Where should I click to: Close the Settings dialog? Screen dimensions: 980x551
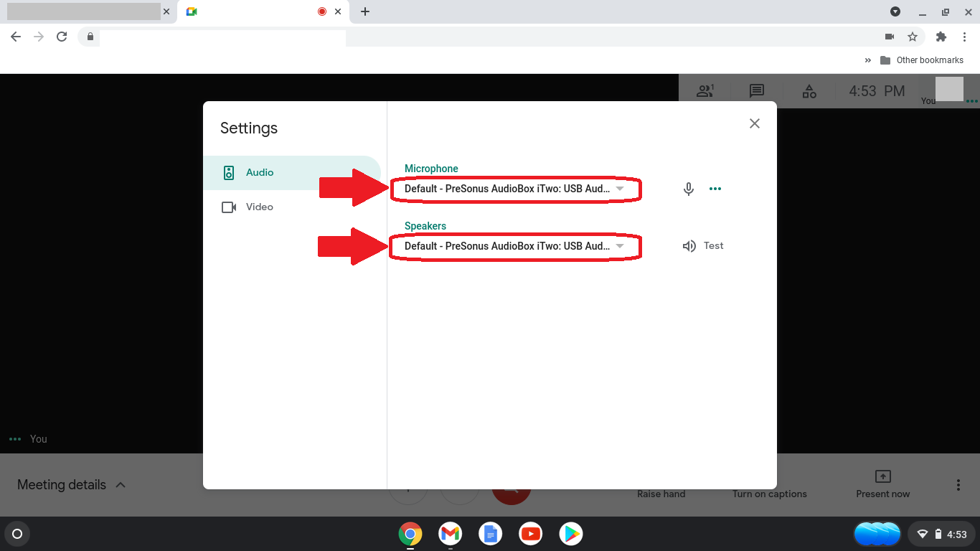[754, 123]
